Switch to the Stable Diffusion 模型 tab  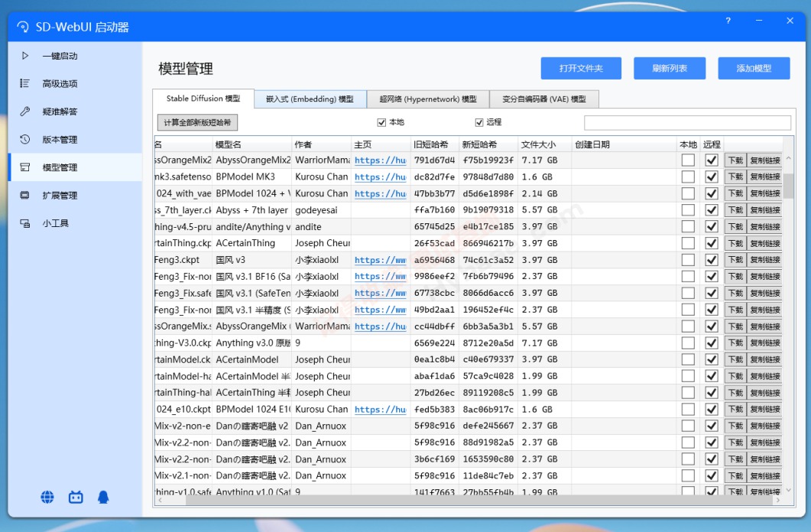click(x=203, y=99)
